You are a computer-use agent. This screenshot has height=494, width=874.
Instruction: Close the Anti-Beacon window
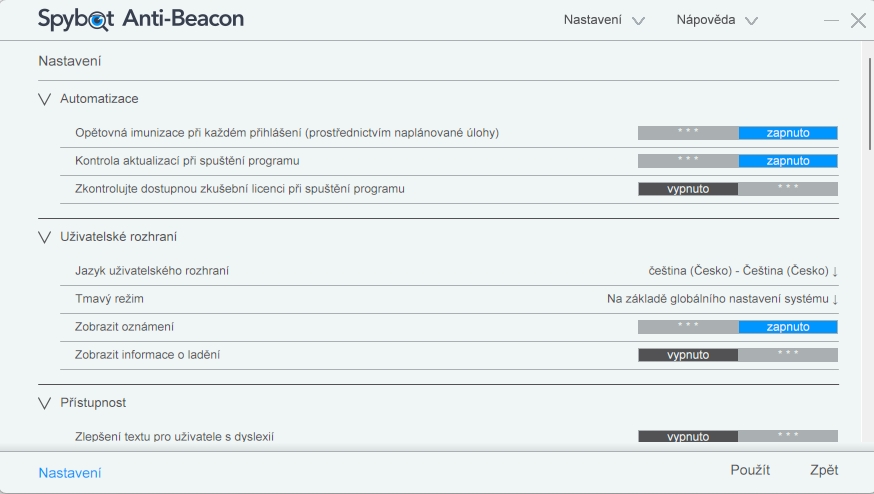click(858, 20)
